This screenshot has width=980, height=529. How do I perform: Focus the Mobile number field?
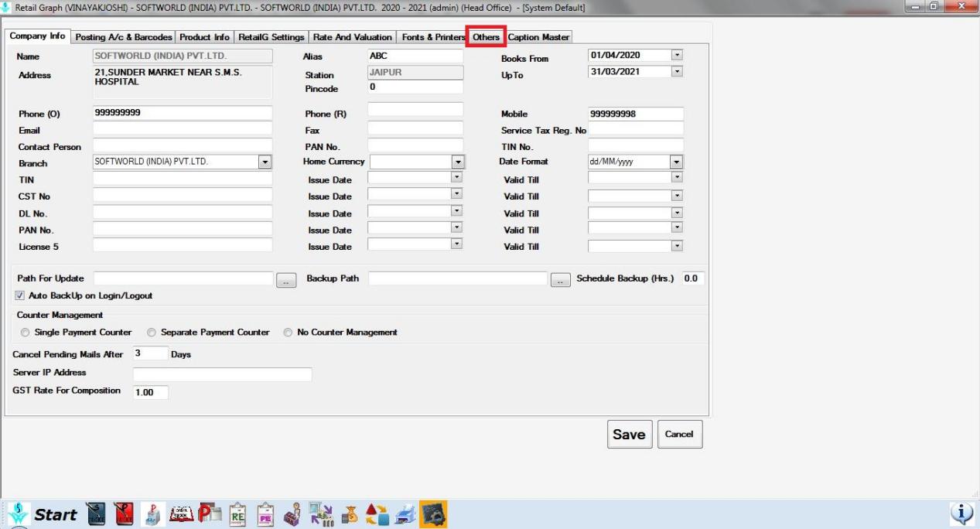[x=636, y=114]
